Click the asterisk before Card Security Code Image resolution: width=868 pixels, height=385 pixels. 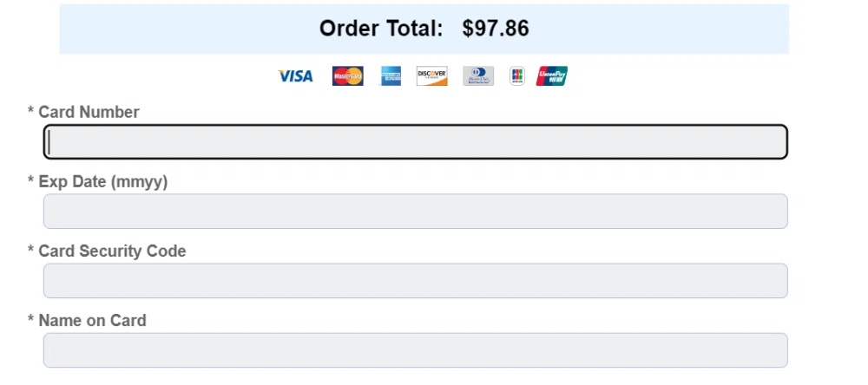[x=31, y=251]
